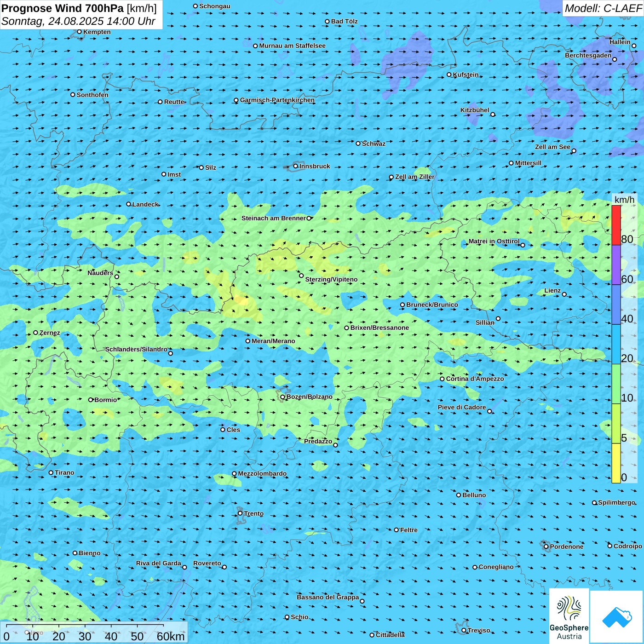Viewport: 644px width, 644px height.
Task: Click the Bienno city label
Action: (89, 553)
